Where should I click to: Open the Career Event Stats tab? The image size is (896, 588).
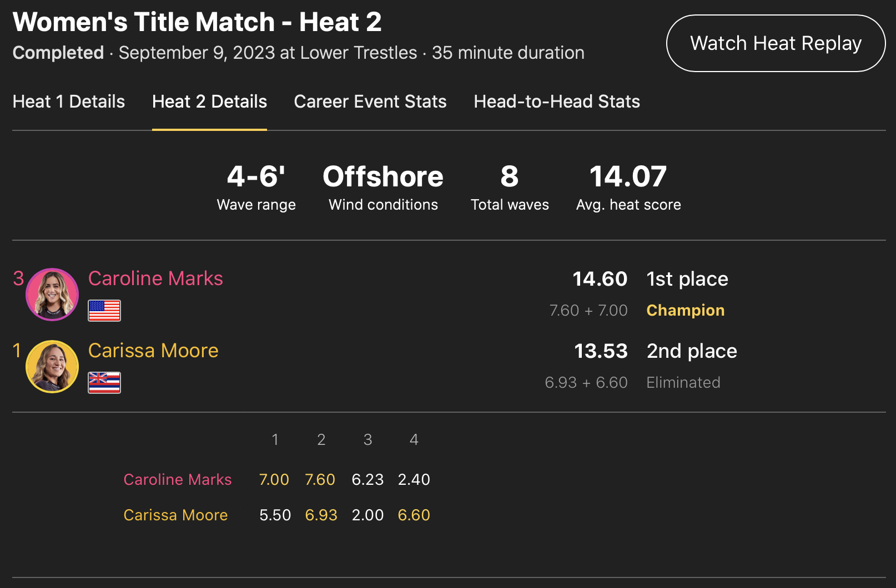pyautogui.click(x=370, y=102)
